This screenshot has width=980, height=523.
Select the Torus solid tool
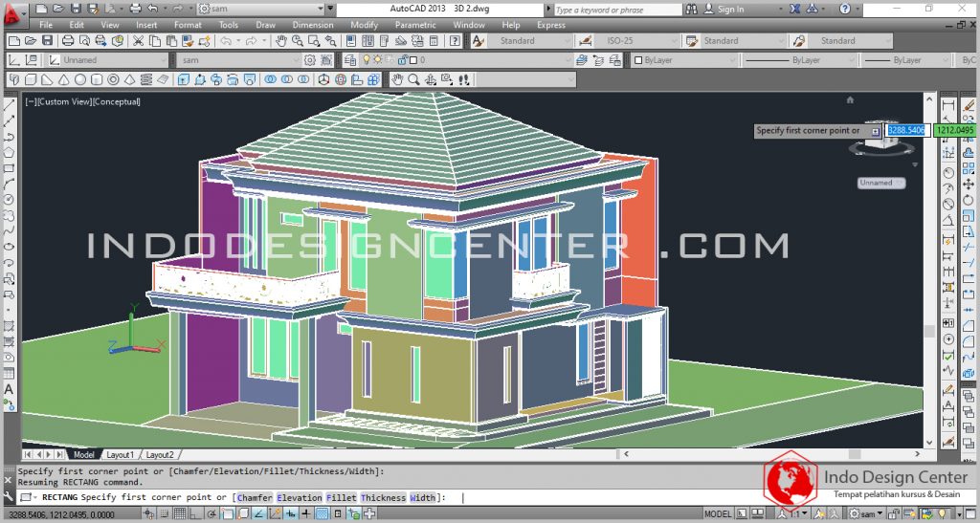tap(113, 80)
